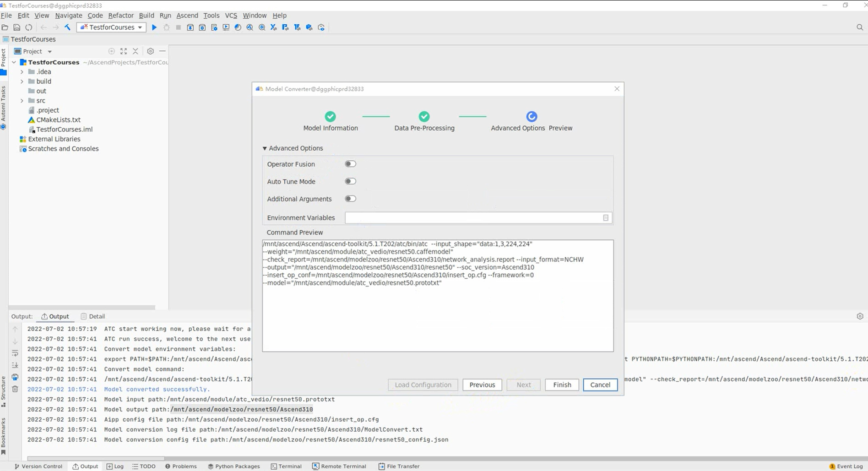This screenshot has height=471, width=868.
Task: Go to Data Pre-Processing step
Action: point(424,121)
